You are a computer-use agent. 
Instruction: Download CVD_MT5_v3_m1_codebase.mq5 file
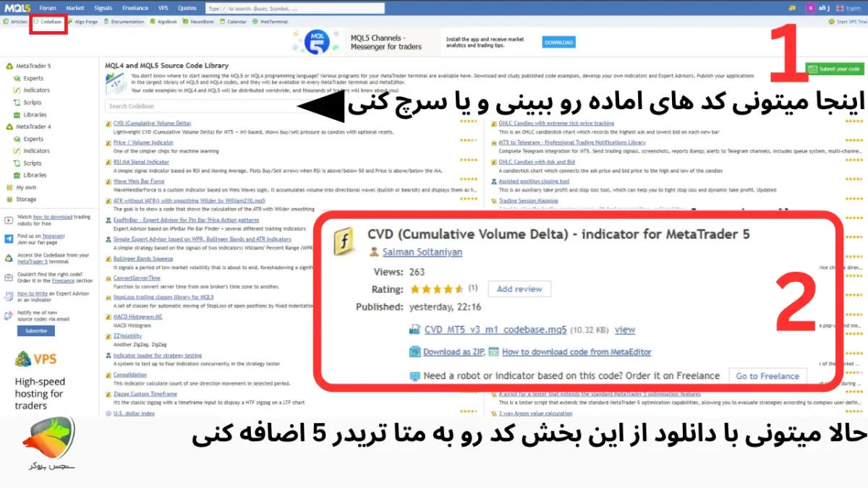(x=495, y=329)
